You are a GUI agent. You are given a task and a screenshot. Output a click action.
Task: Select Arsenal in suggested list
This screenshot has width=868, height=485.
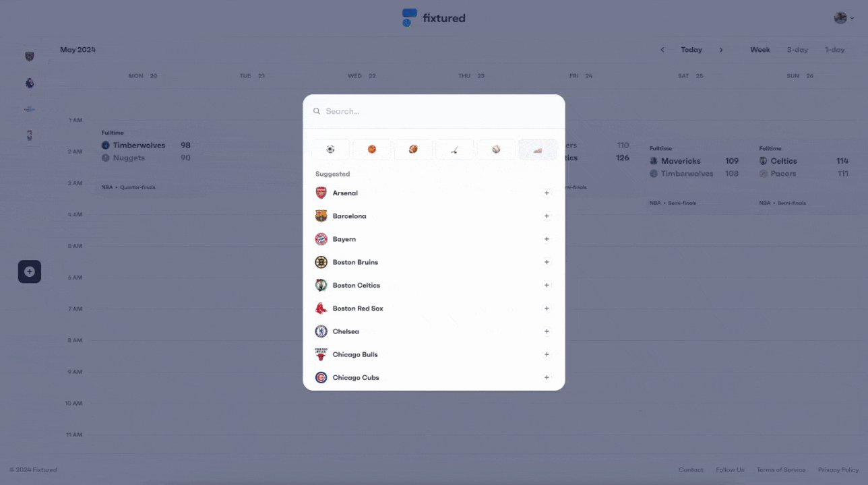(x=434, y=193)
